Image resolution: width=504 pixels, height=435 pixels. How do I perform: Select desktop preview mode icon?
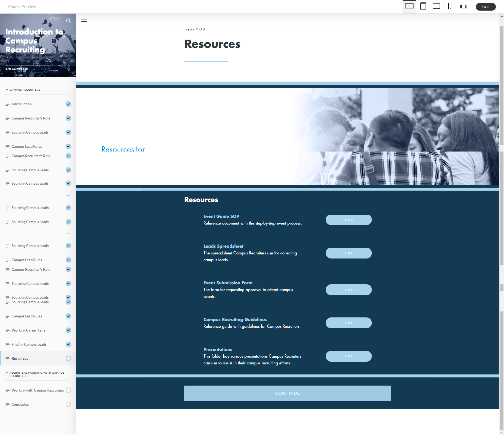click(x=409, y=7)
